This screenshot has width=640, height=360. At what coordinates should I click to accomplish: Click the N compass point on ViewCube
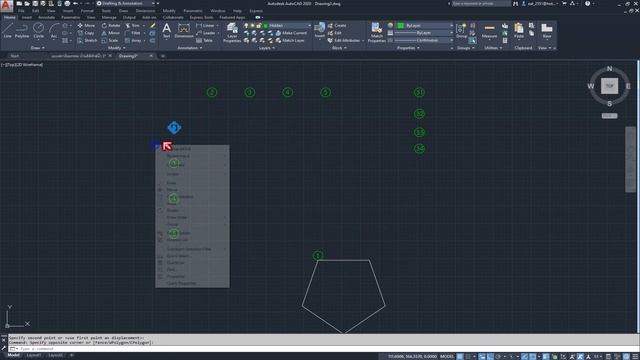click(x=609, y=69)
